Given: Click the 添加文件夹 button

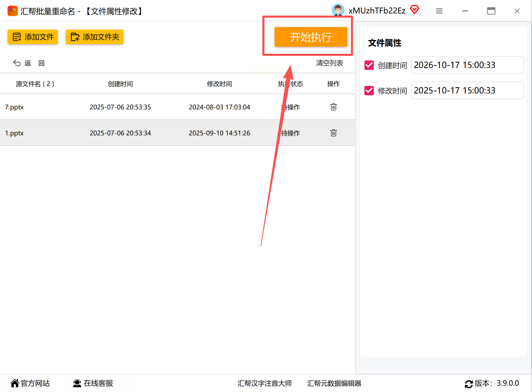Looking at the screenshot, I should (x=95, y=37).
